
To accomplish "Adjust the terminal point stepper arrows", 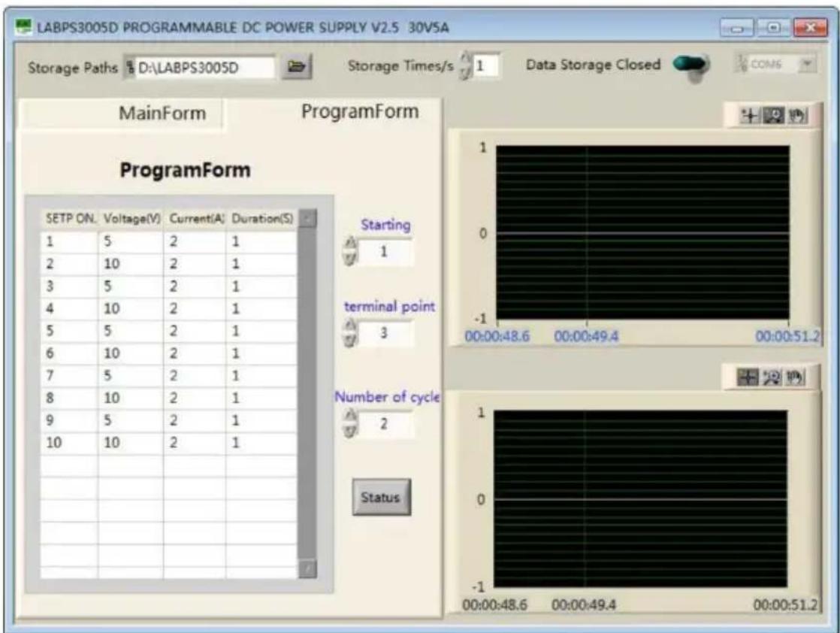I will click(x=349, y=332).
